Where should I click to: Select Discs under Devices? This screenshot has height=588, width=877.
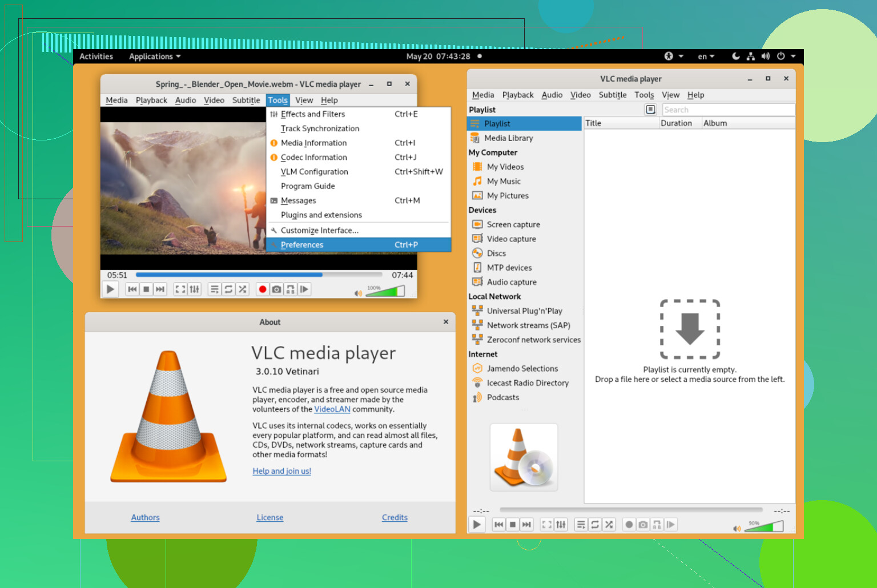tap(524, 253)
